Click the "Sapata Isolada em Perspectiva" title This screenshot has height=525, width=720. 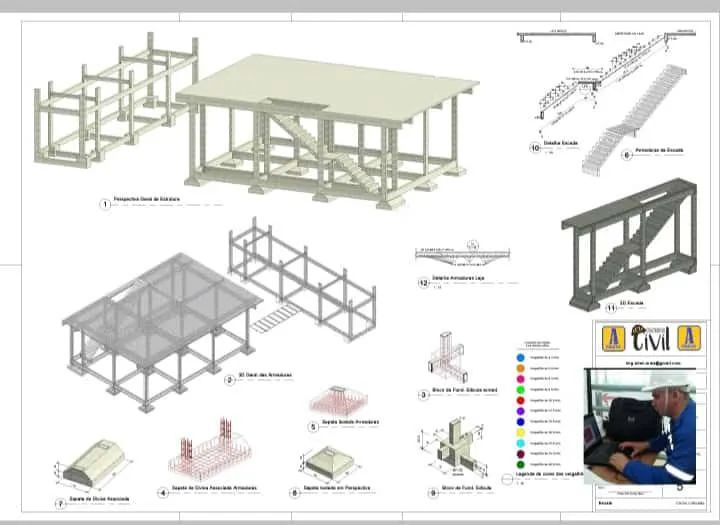tap(337, 488)
